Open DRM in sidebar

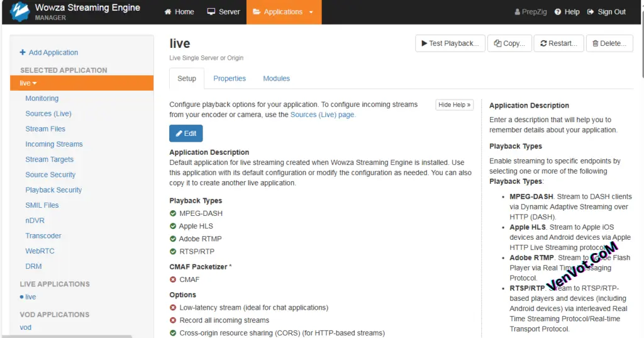(x=33, y=266)
